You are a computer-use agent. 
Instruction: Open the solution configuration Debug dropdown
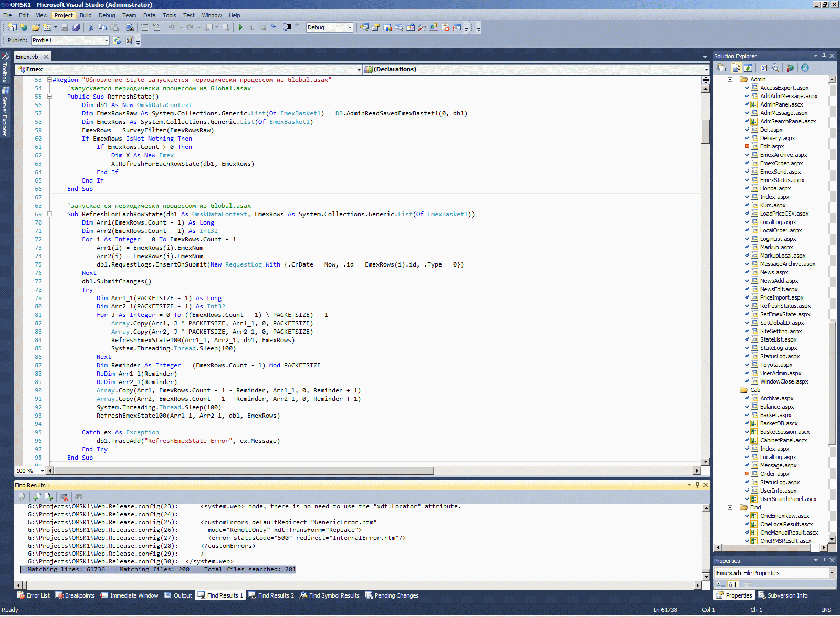point(330,27)
